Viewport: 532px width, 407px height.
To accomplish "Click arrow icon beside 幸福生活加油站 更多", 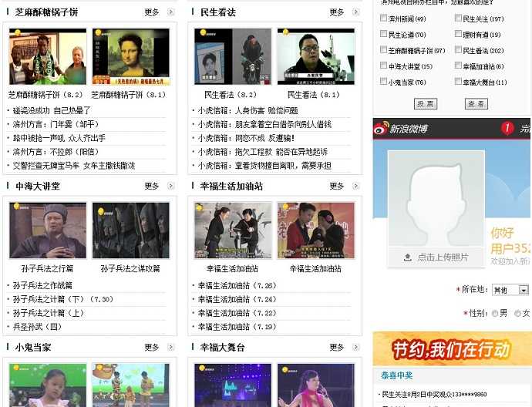I will (x=355, y=186).
